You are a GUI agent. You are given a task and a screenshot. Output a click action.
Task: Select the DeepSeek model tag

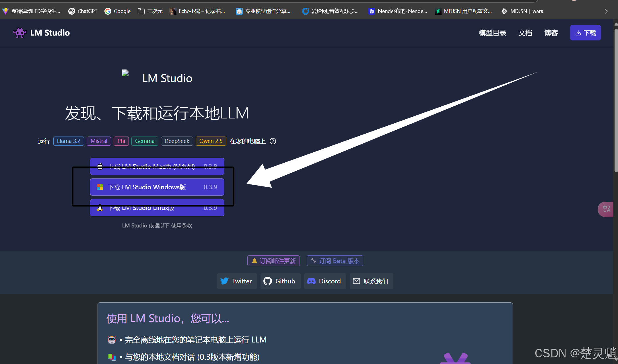coord(177,141)
